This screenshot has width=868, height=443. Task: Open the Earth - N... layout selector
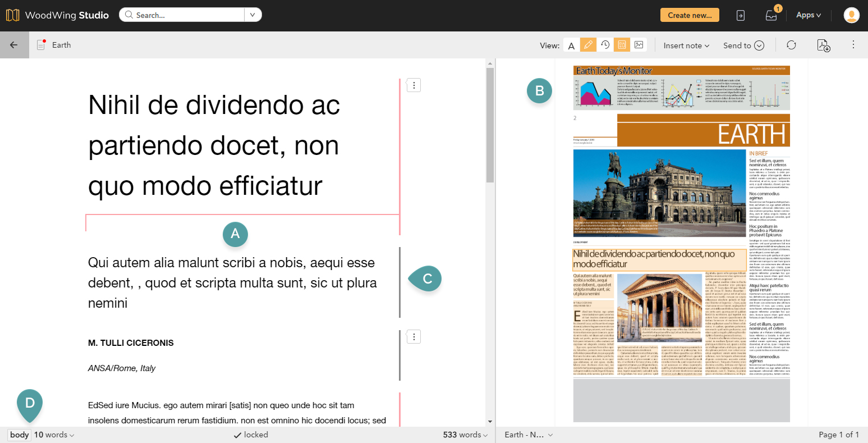click(x=527, y=435)
